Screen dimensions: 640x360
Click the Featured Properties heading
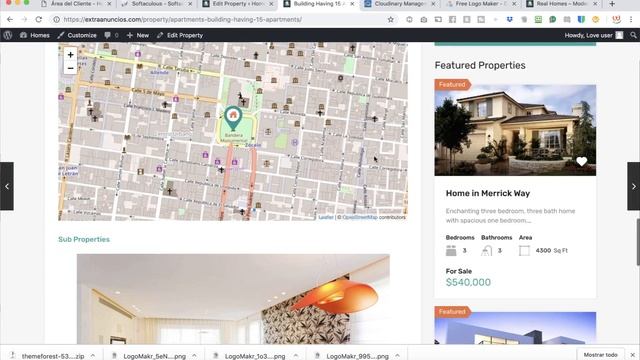(480, 65)
